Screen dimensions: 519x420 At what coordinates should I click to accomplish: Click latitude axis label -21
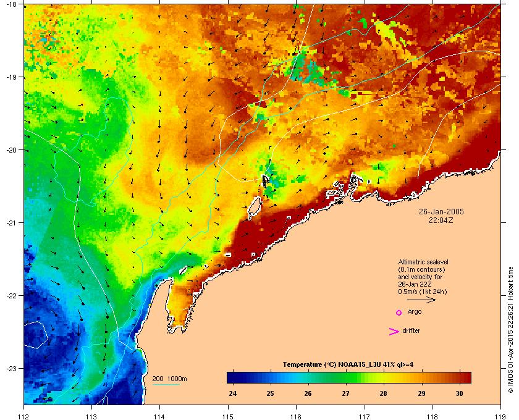coord(11,223)
